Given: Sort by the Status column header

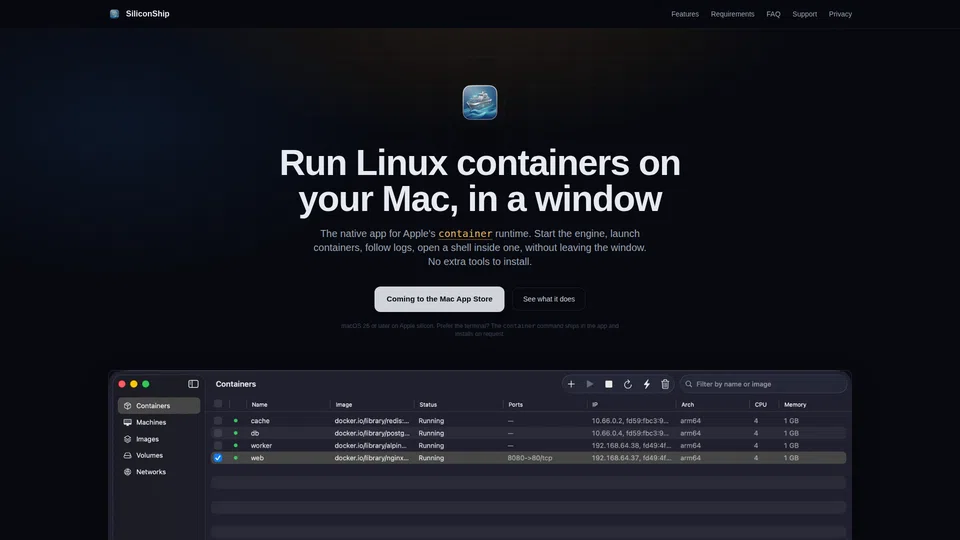Looking at the screenshot, I should 428,405.
